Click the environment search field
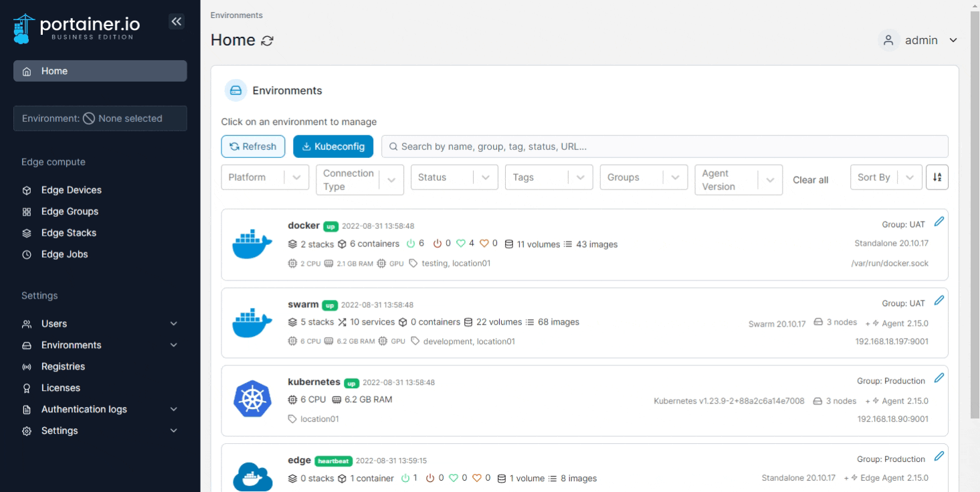The width and height of the screenshot is (980, 492). coord(665,147)
